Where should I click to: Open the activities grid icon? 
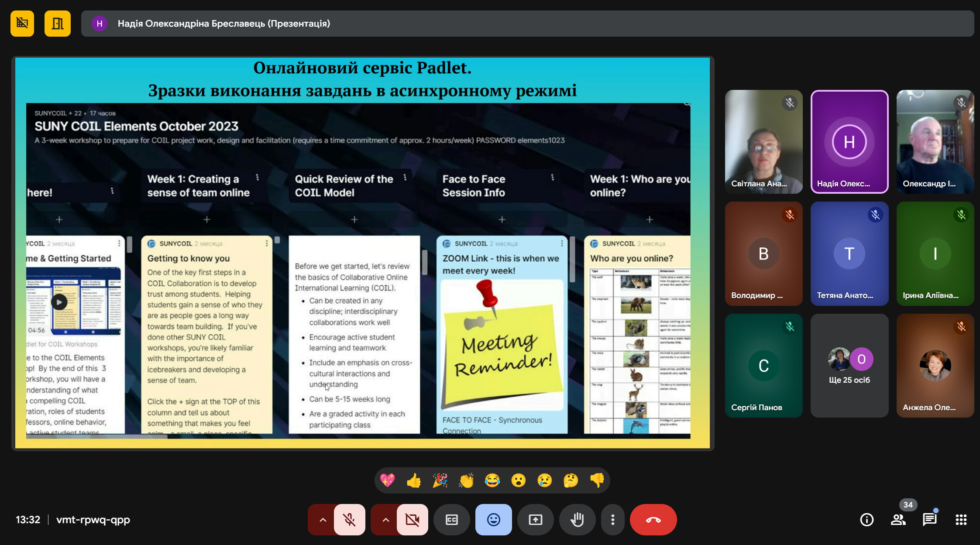[961, 520]
